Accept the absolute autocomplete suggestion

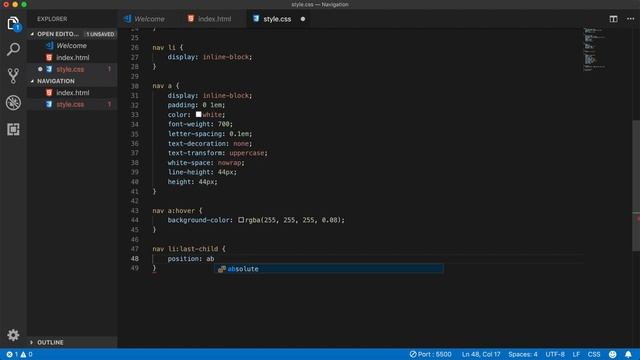coord(329,269)
